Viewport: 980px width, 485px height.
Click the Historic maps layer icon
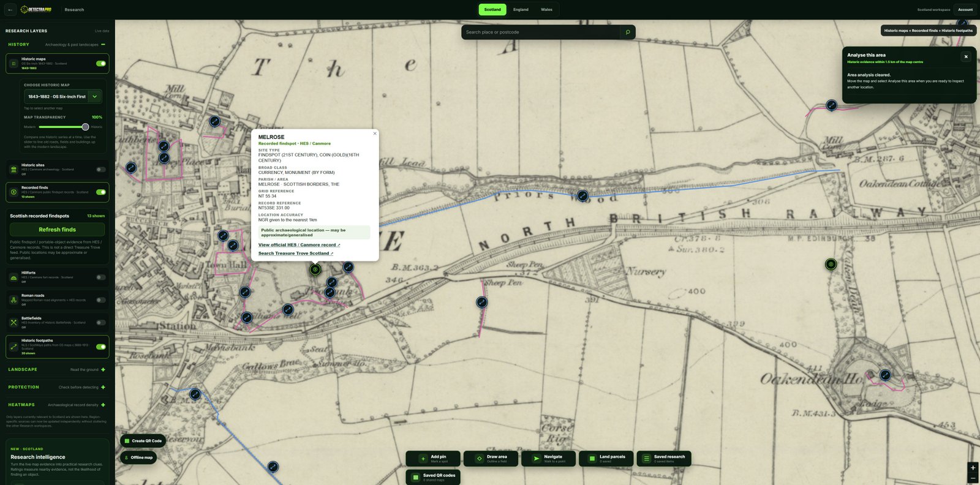(13, 63)
